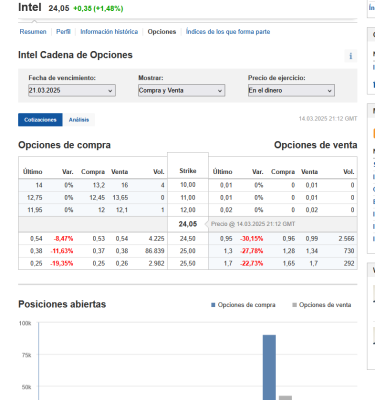Go to the Perfil page
Image resolution: width=375 pixels, height=400 pixels.
click(x=63, y=32)
